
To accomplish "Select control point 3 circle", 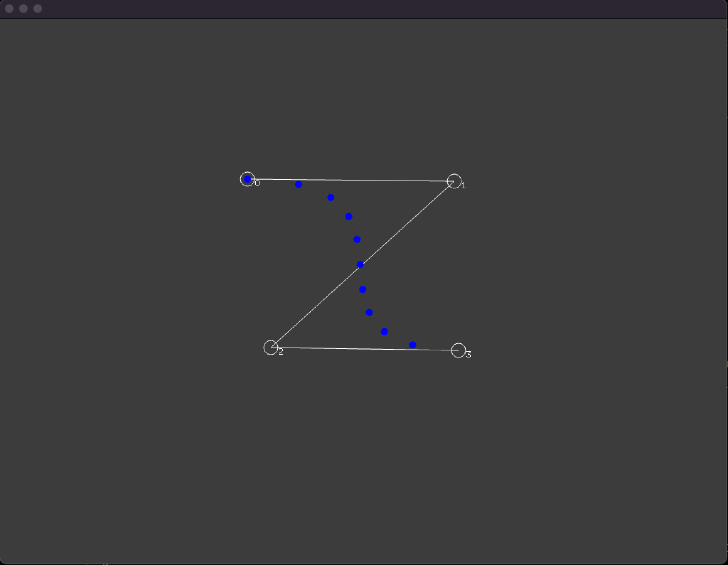I will 459,350.
